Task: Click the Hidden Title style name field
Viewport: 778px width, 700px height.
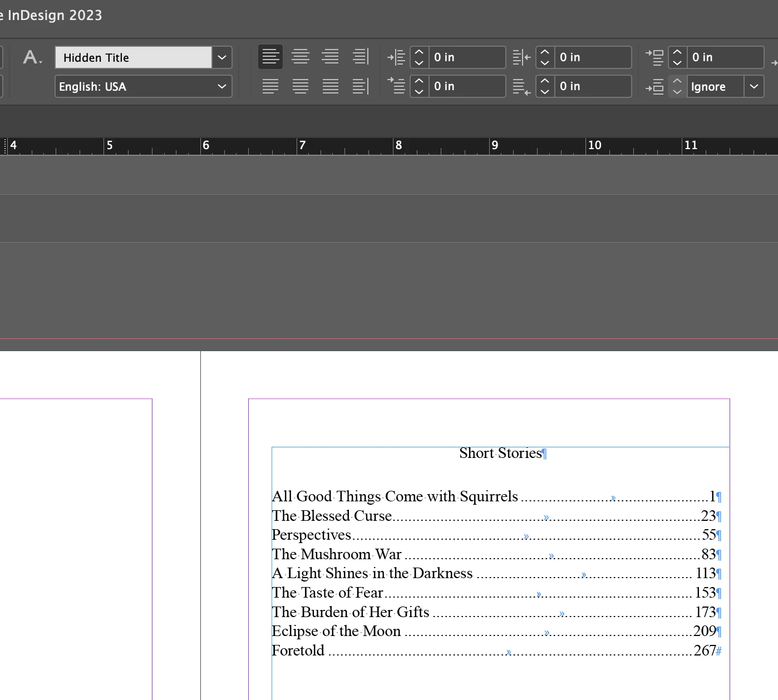Action: tap(134, 57)
